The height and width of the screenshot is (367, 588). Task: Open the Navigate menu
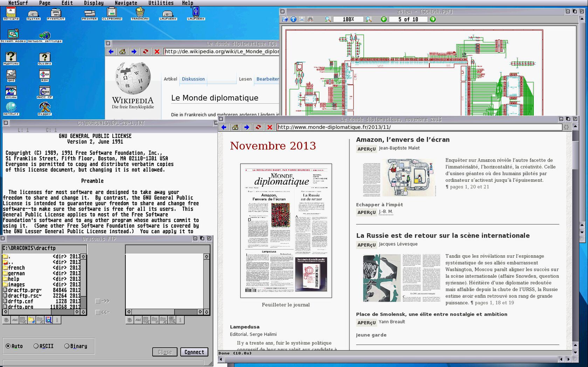126,3
